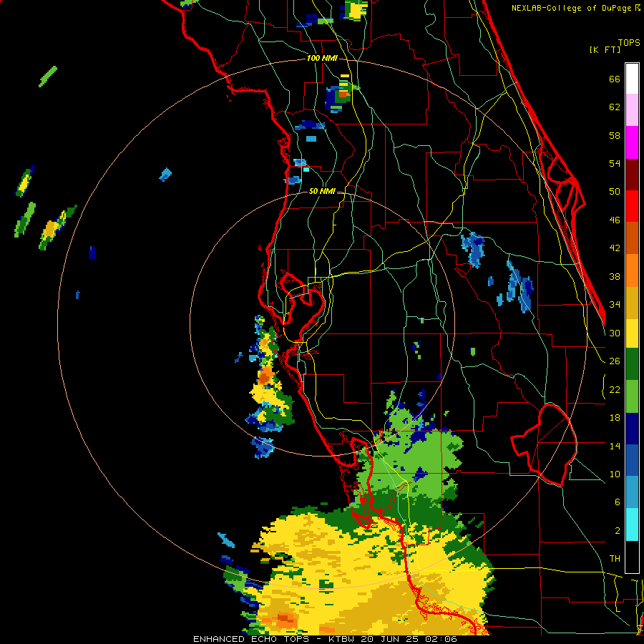Click the 2 value on the legend

point(618,531)
